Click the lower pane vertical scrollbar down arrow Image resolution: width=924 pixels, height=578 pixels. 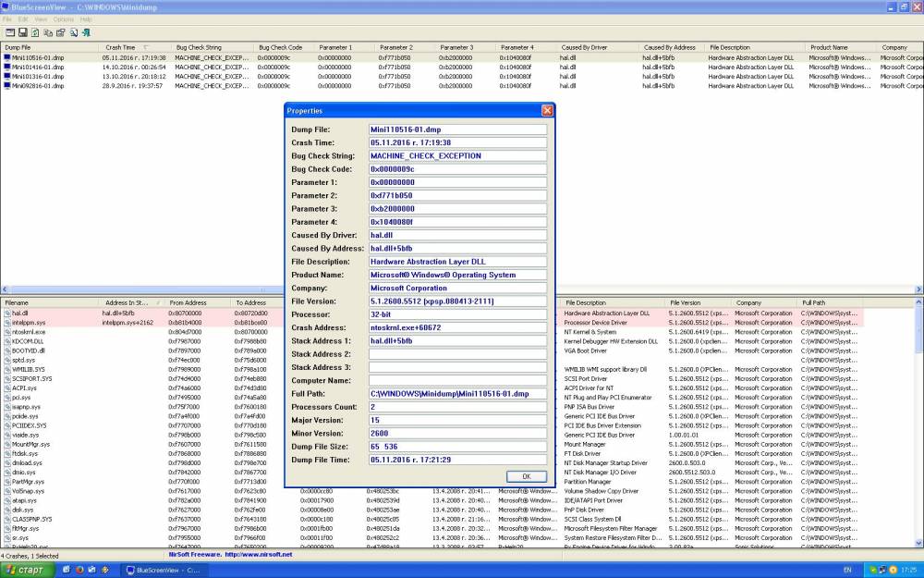click(x=918, y=543)
